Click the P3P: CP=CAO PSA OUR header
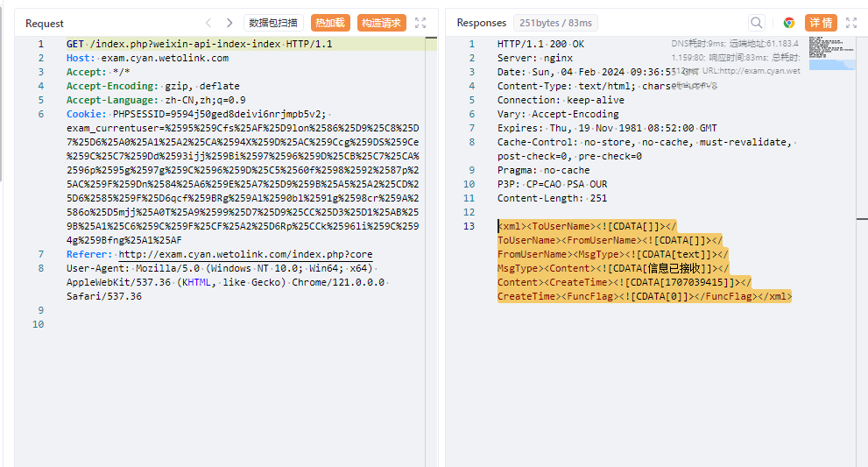The height and width of the screenshot is (467, 868). [552, 184]
